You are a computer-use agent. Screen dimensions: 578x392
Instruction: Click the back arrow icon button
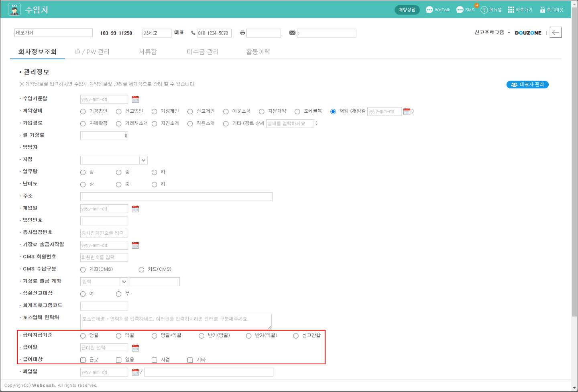(x=556, y=32)
